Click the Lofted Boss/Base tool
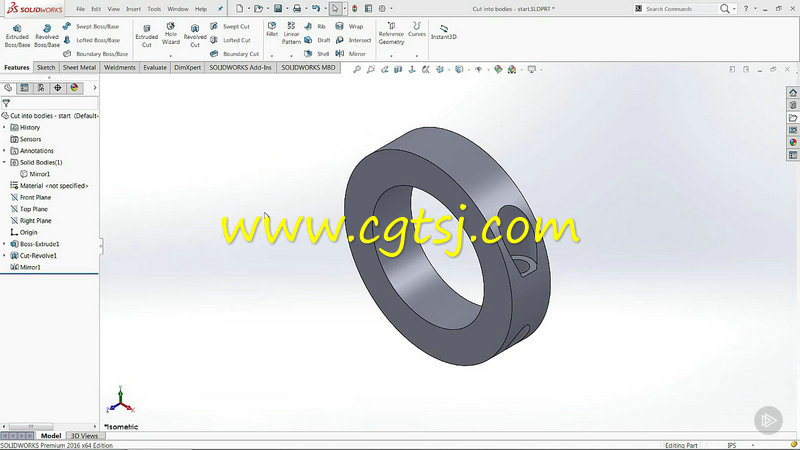This screenshot has width=800, height=450. pyautogui.click(x=91, y=40)
